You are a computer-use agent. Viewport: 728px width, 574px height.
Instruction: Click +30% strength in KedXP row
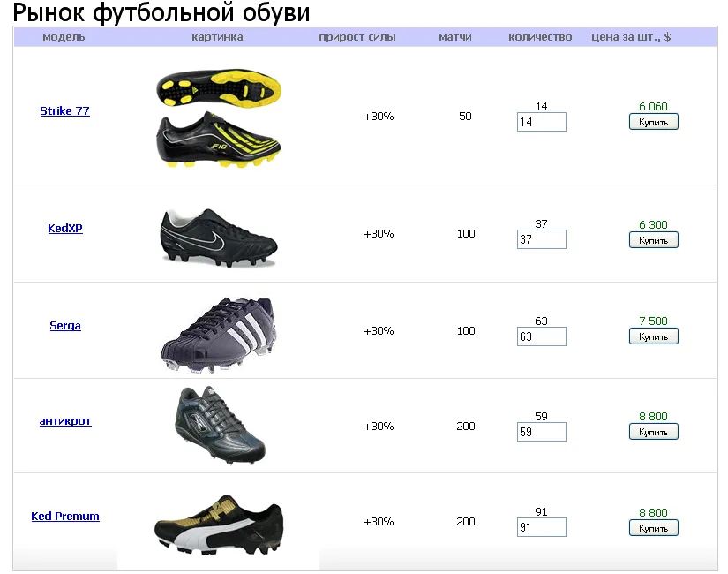pos(379,234)
